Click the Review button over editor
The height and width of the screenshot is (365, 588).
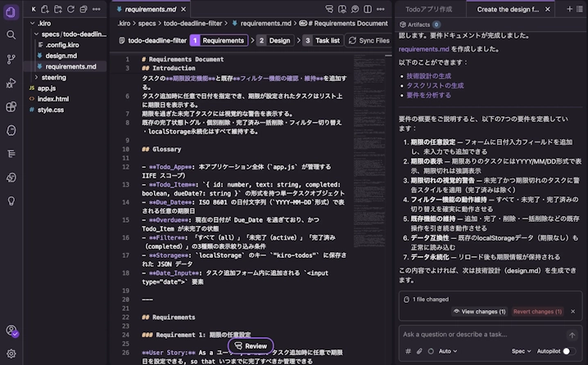coord(251,346)
